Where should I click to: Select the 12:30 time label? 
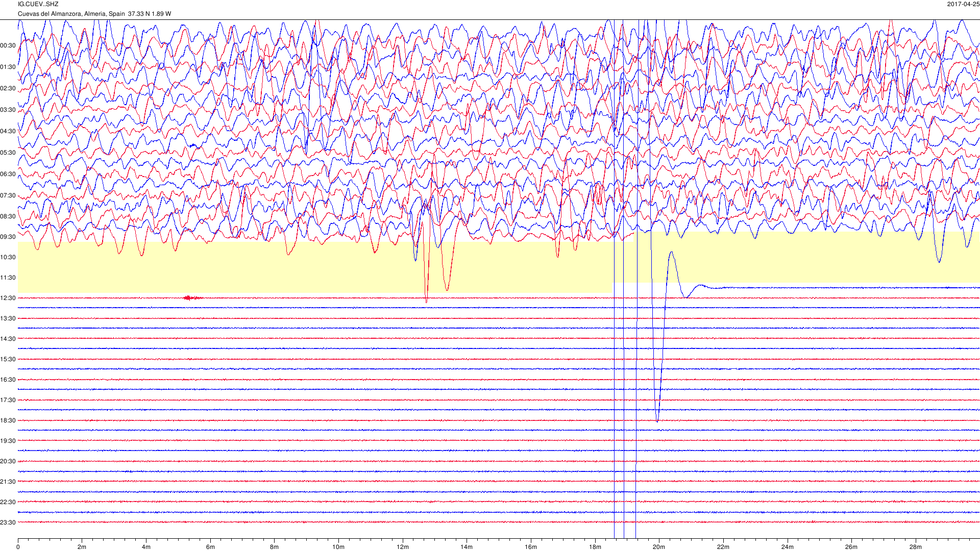(8, 298)
